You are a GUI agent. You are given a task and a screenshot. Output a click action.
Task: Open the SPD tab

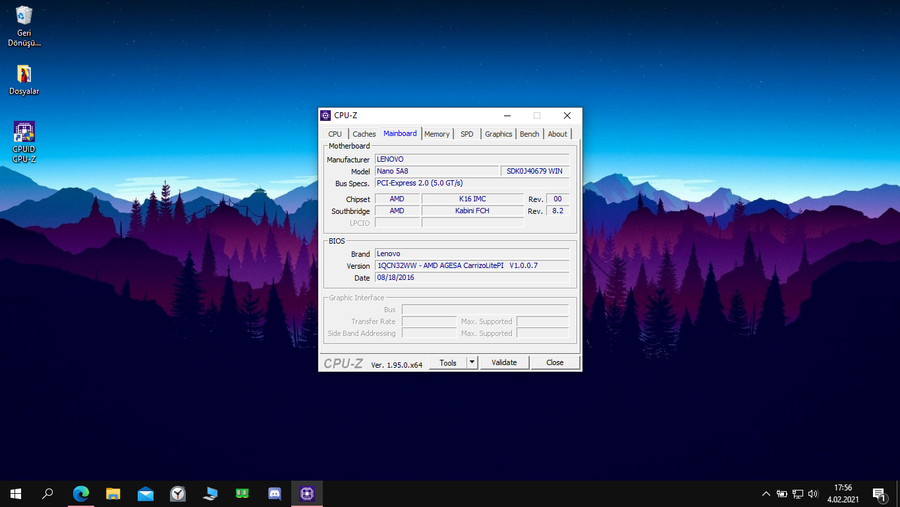(x=467, y=134)
